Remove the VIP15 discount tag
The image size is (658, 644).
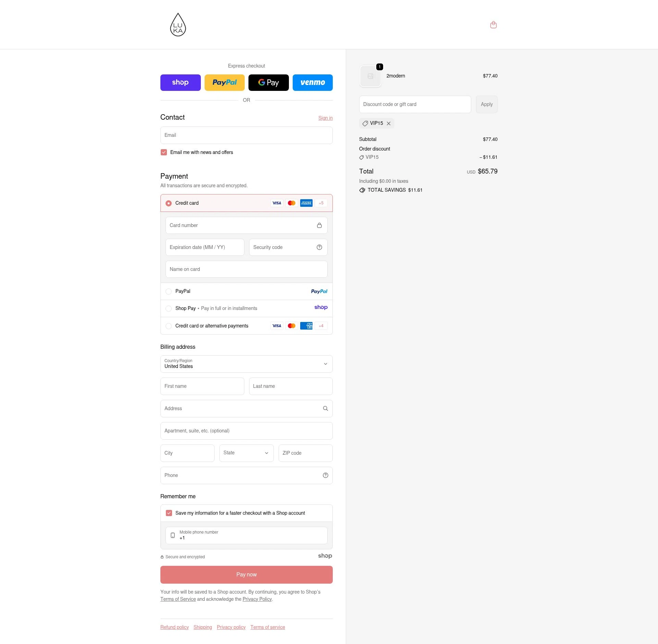pyautogui.click(x=389, y=123)
